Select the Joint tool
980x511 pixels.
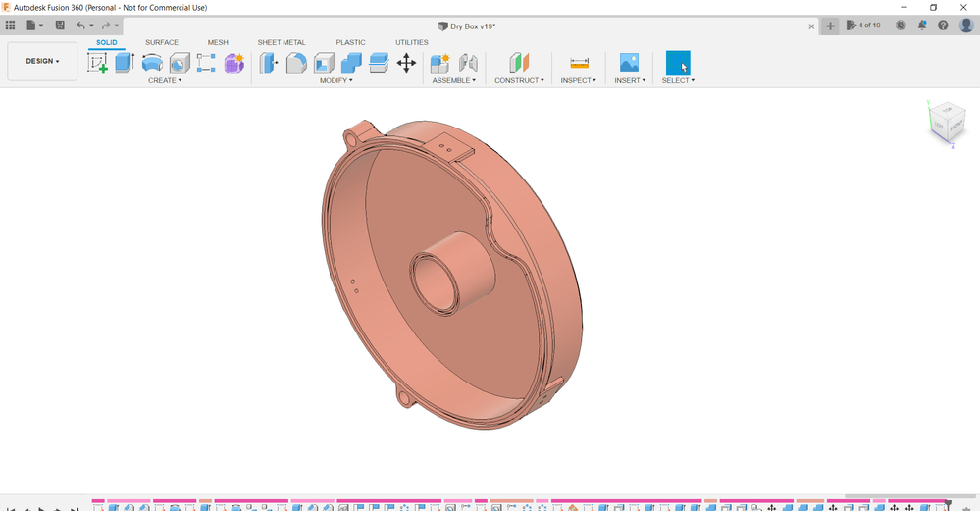pyautogui.click(x=468, y=63)
